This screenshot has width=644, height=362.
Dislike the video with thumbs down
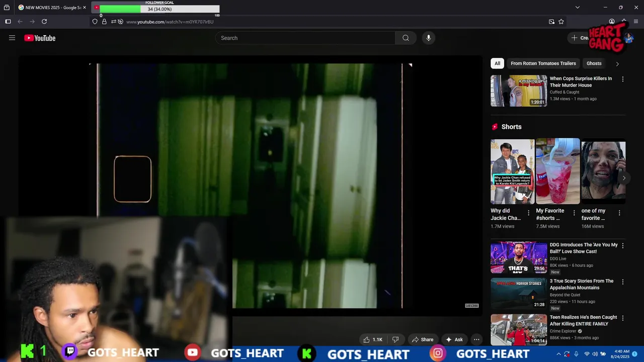pyautogui.click(x=395, y=339)
